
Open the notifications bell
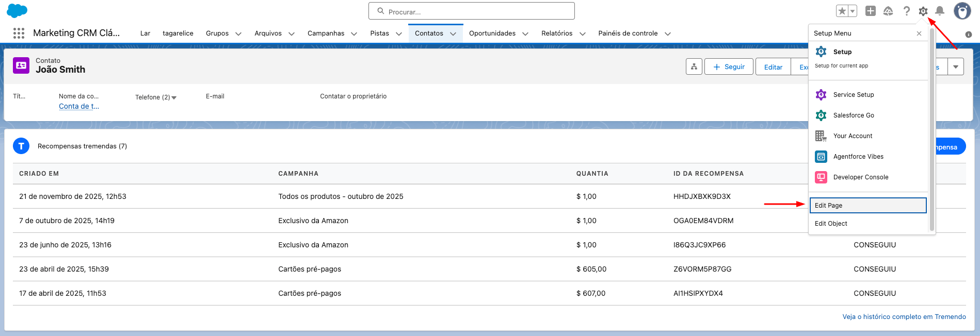coord(940,11)
